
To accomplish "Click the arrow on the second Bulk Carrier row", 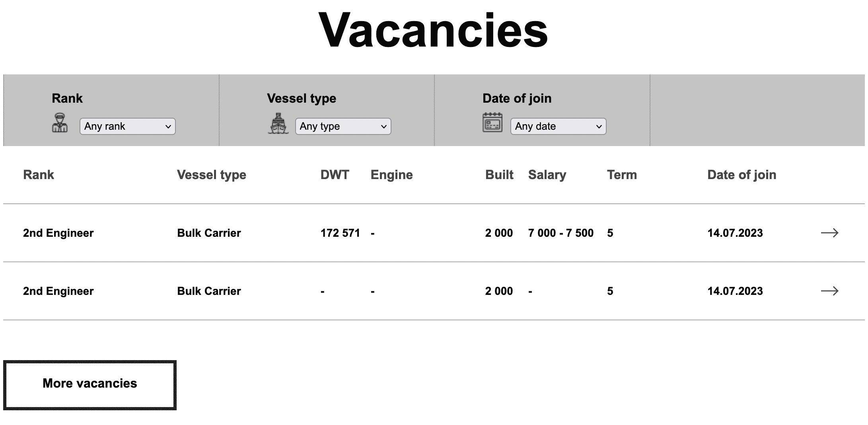I will click(x=830, y=291).
